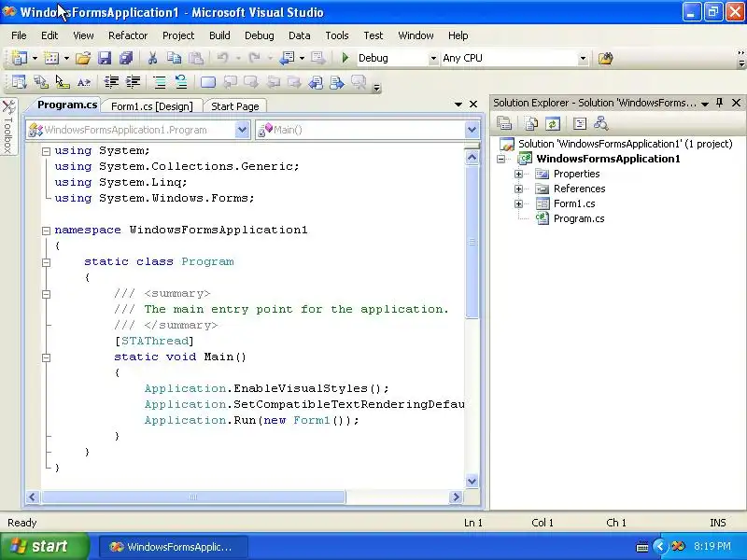Toggle a bookmark on the current line
Viewport: 747px width, 560px height.
click(208, 82)
